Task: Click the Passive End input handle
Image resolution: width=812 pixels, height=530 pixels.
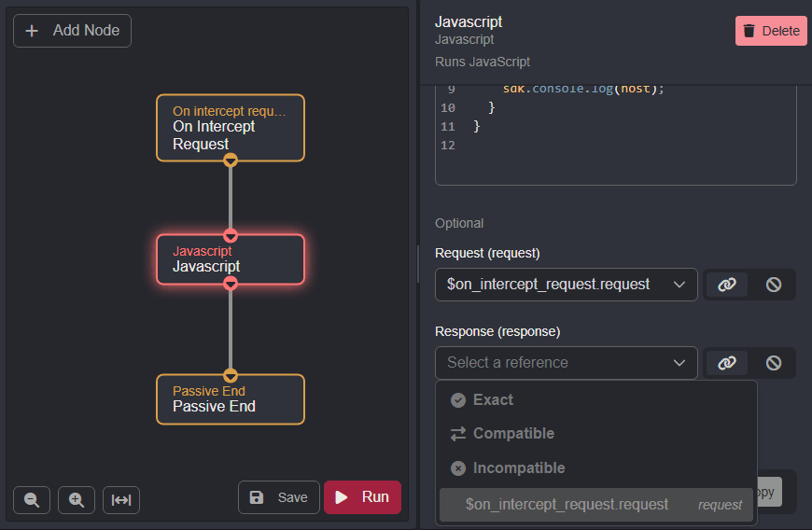Action: (231, 375)
